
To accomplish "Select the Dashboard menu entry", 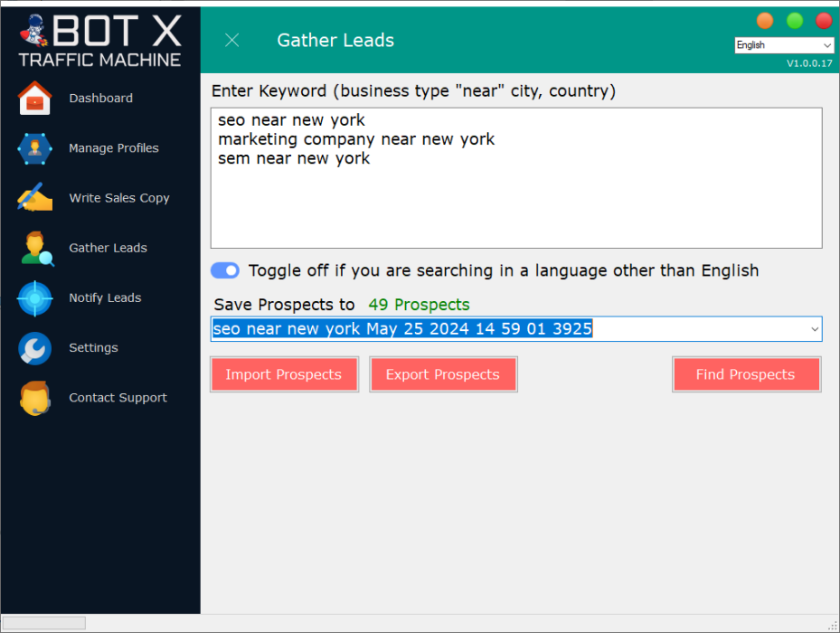I will (x=100, y=98).
